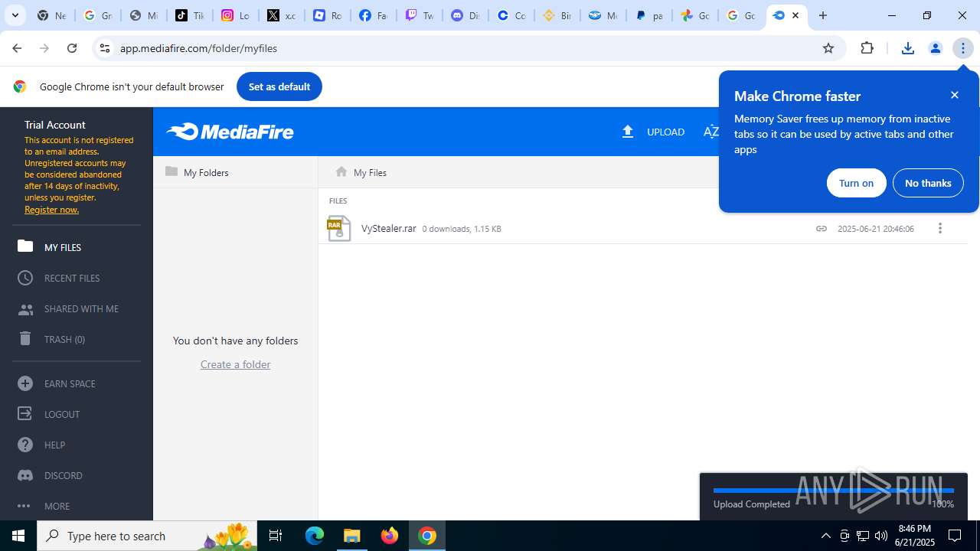Click the taskbar search box

pos(149,536)
